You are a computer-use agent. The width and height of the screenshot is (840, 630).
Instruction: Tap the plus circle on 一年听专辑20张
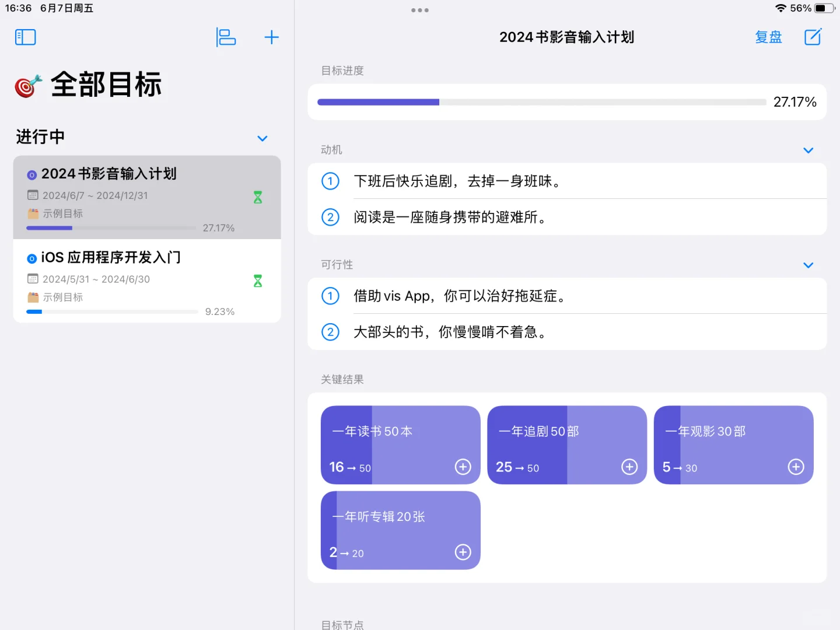[x=463, y=552]
